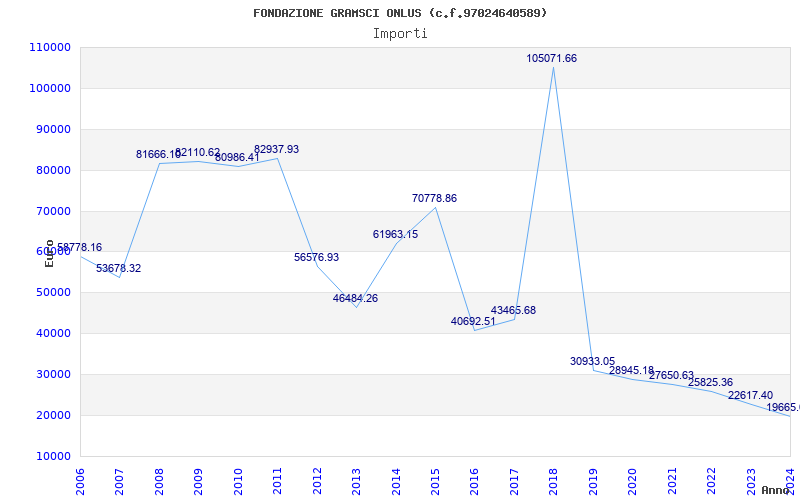This screenshot has height=500, width=800.
Task: Click data label 25825.36
Action: (x=711, y=382)
